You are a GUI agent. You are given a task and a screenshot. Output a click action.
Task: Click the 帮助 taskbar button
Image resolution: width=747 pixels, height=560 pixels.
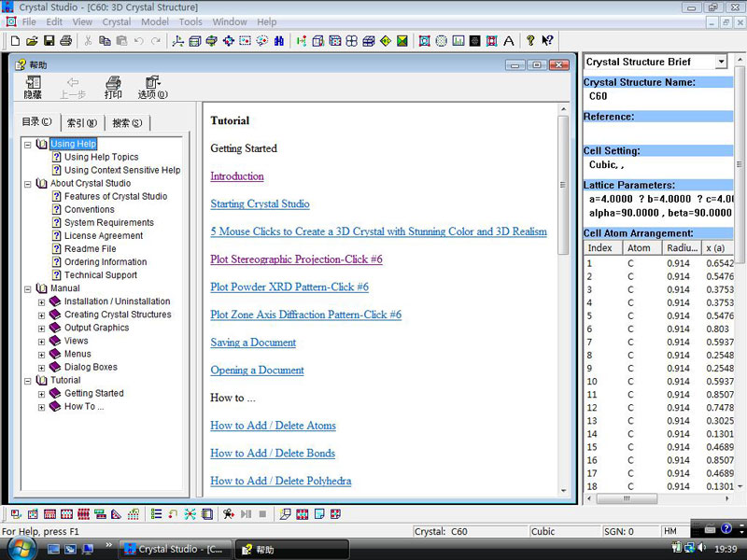tap(292, 549)
